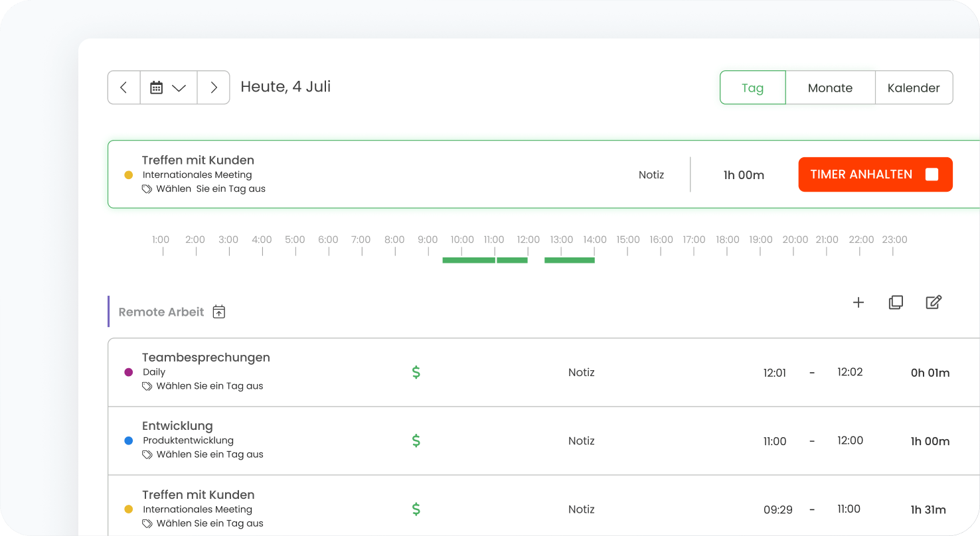Open Notiz for Teambesprechungen entry
Image resolution: width=980 pixels, height=536 pixels.
(x=581, y=372)
